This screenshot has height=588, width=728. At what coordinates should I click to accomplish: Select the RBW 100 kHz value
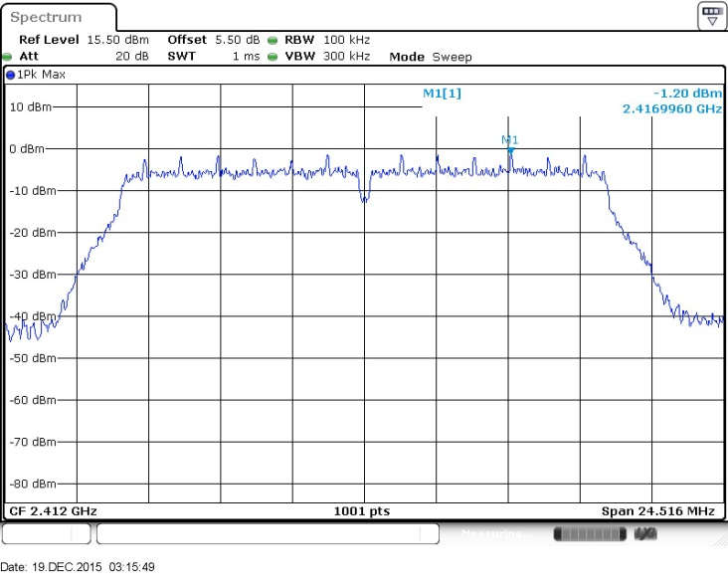pyautogui.click(x=346, y=40)
